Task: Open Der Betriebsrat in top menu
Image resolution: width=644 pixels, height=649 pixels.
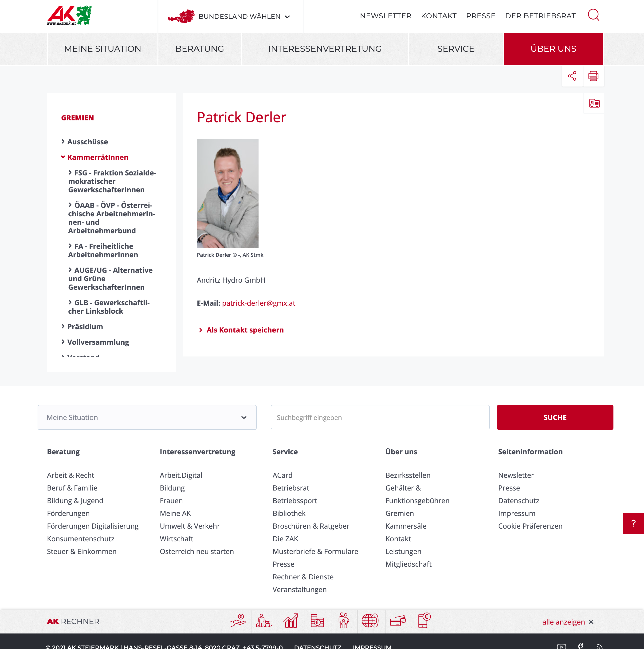Action: (540, 16)
